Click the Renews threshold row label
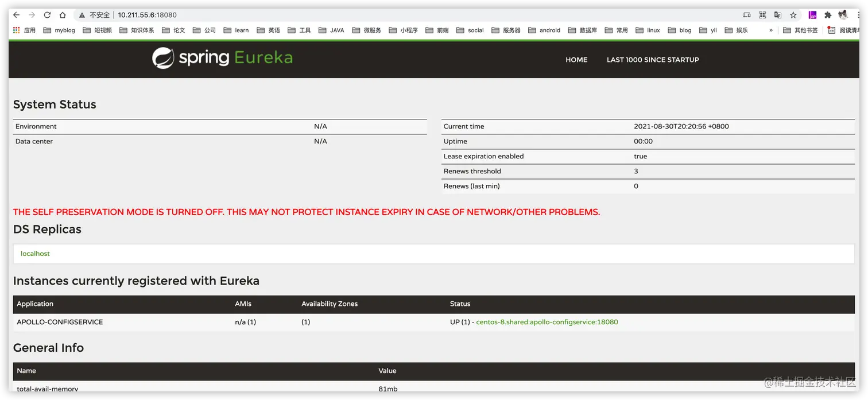The height and width of the screenshot is (400, 868). 472,171
